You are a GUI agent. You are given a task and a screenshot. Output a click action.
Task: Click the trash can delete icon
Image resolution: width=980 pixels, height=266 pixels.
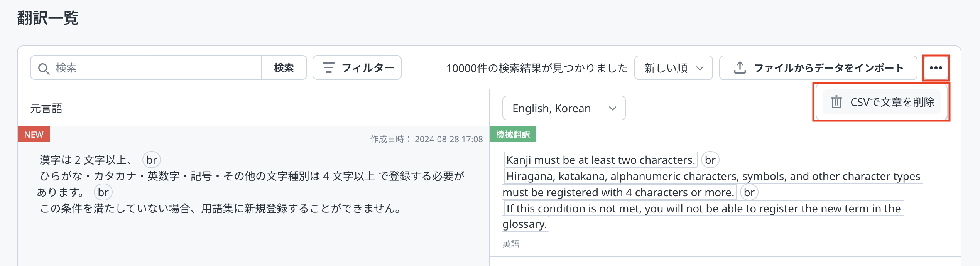pos(836,102)
